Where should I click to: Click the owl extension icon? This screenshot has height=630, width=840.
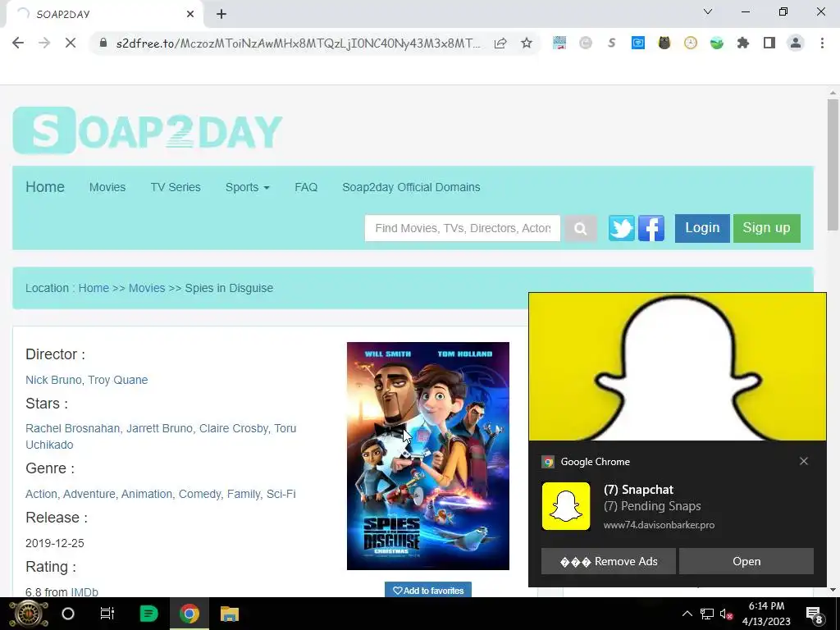click(664, 43)
